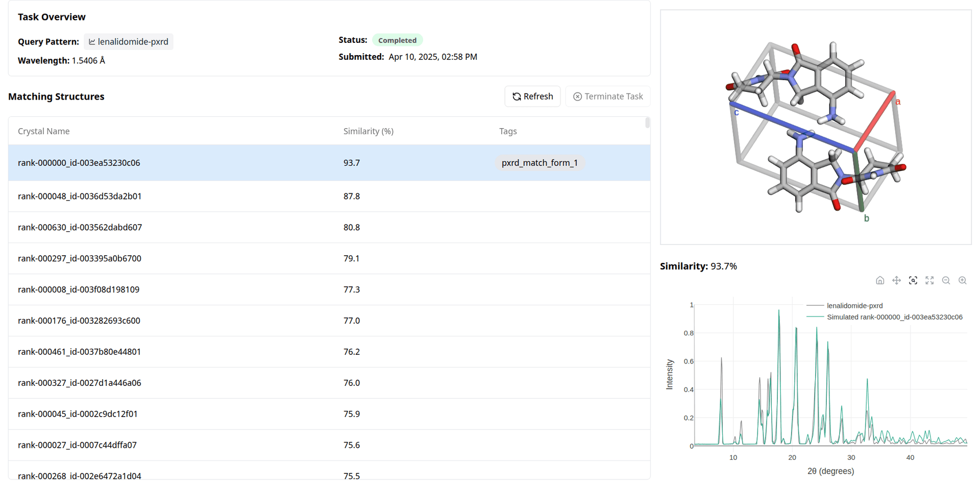980x489 pixels.
Task: Click the Completed status badge
Action: (x=398, y=40)
